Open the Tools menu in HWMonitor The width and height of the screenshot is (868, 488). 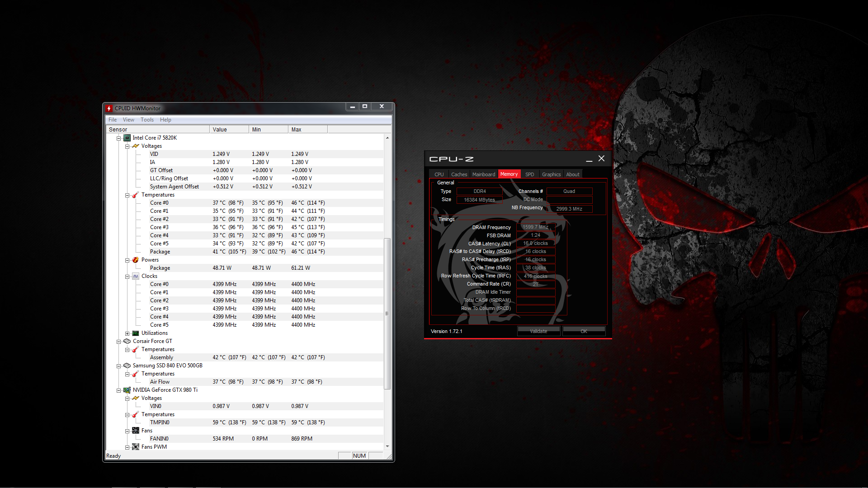(x=147, y=120)
